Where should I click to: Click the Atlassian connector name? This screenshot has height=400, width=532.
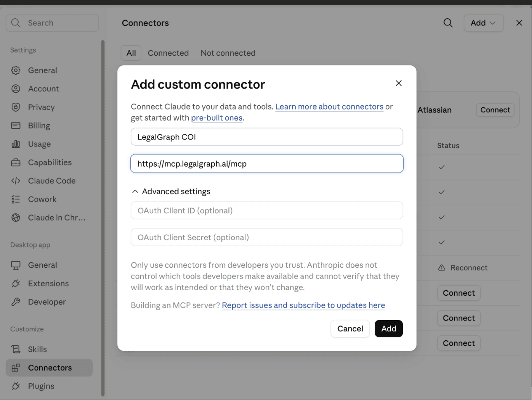[x=434, y=110]
